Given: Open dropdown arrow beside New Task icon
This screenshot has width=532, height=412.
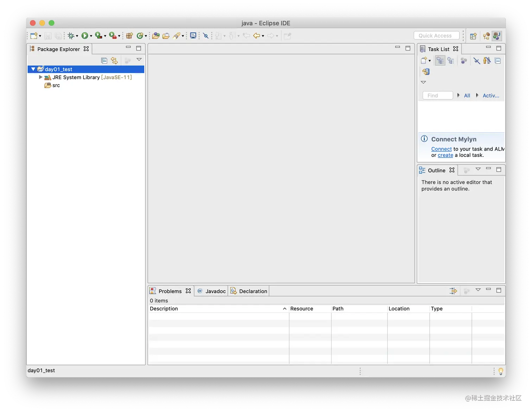Looking at the screenshot, I should coord(430,61).
